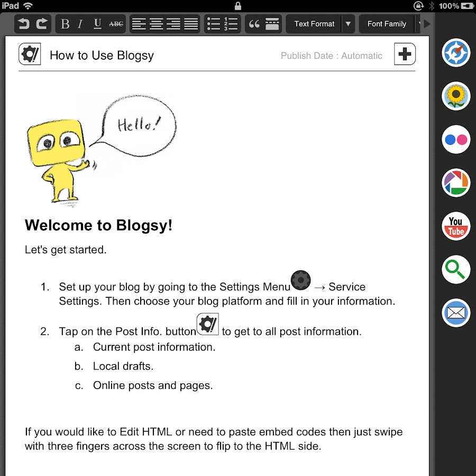Image resolution: width=476 pixels, height=476 pixels.
Task: Tap 'Online posts and pages.' list item
Action: click(x=153, y=386)
